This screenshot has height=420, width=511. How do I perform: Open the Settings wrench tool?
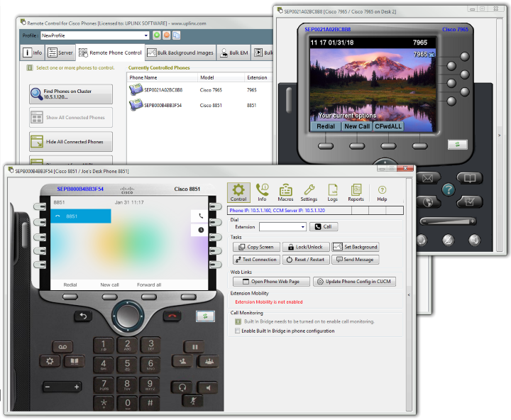tap(309, 192)
